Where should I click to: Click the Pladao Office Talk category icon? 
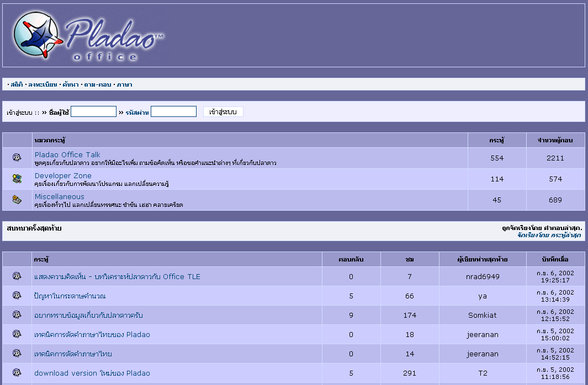[17, 158]
